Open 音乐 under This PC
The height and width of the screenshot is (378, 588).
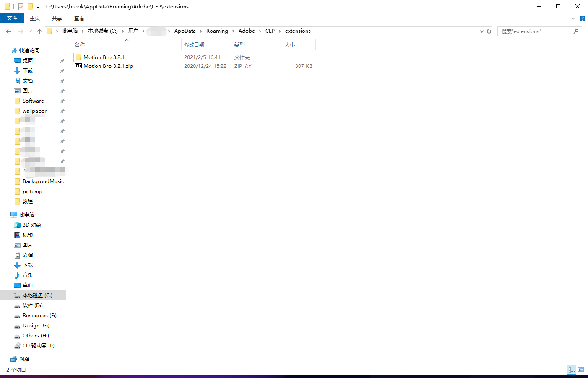coord(28,275)
